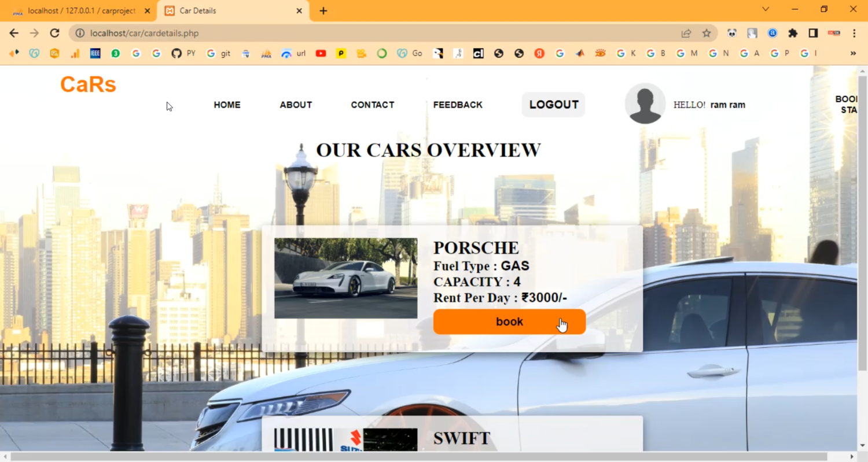The width and height of the screenshot is (868, 462).
Task: View site information icon in address bar
Action: coord(80,33)
